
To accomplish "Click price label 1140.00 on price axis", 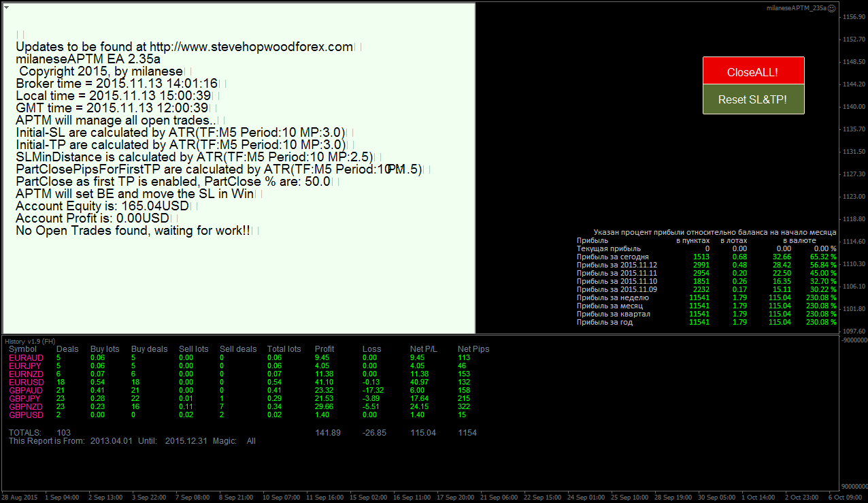I will (852, 108).
